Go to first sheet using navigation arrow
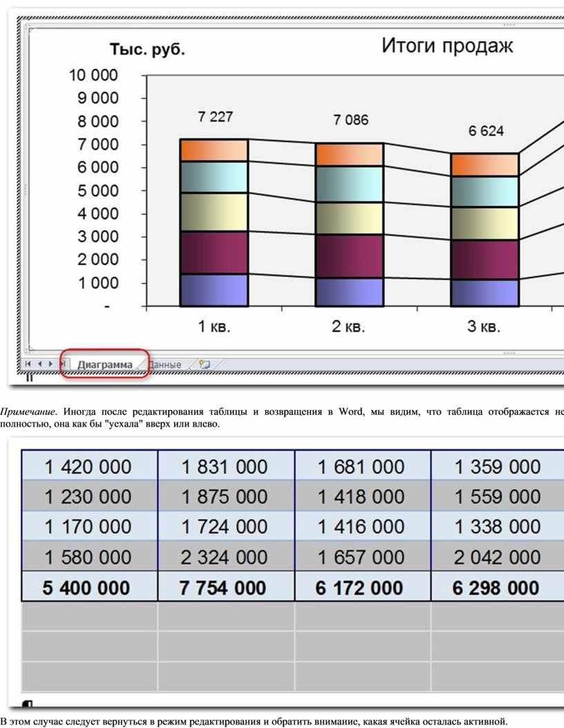 [x=28, y=364]
